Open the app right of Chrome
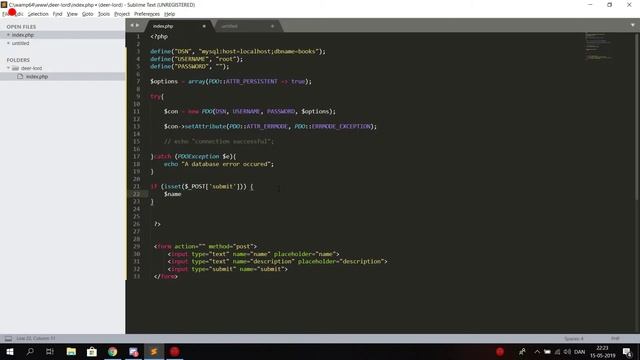The height and width of the screenshot is (360, 640). click(x=133, y=351)
